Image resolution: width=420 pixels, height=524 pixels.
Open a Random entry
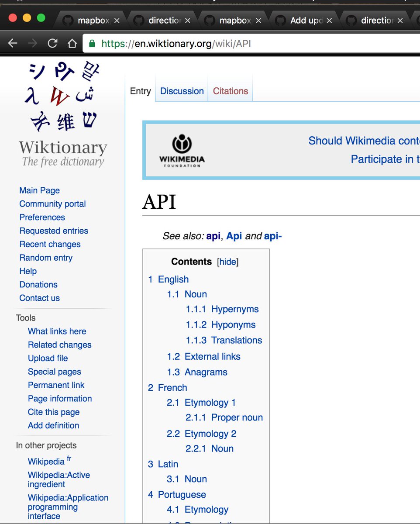tap(46, 258)
